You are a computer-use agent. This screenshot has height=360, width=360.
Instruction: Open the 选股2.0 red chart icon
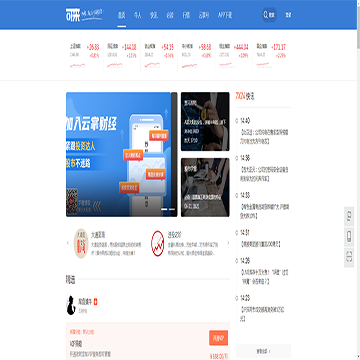click(157, 243)
